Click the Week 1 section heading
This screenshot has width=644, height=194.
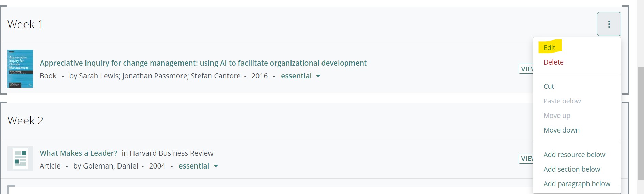[25, 24]
